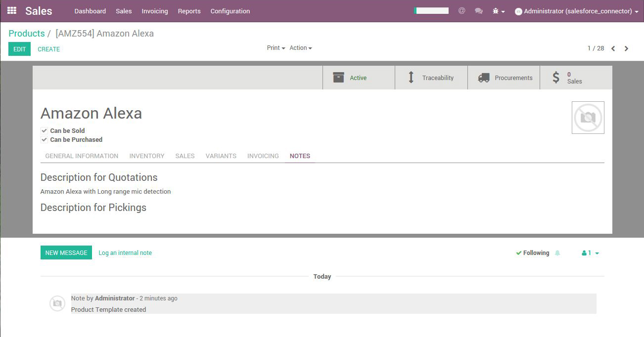
Task: Click the Edit button
Action: (x=19, y=49)
